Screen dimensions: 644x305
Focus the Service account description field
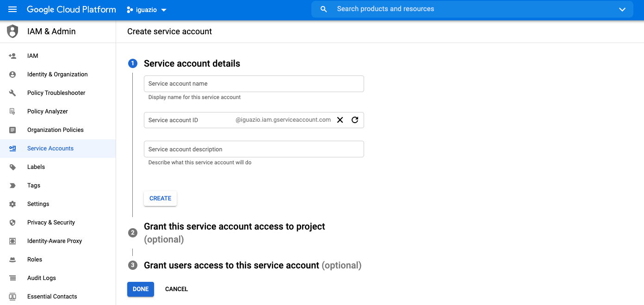254,149
